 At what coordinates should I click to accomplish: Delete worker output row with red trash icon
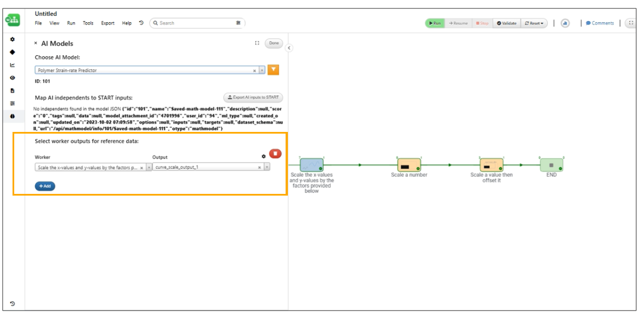pyautogui.click(x=275, y=154)
